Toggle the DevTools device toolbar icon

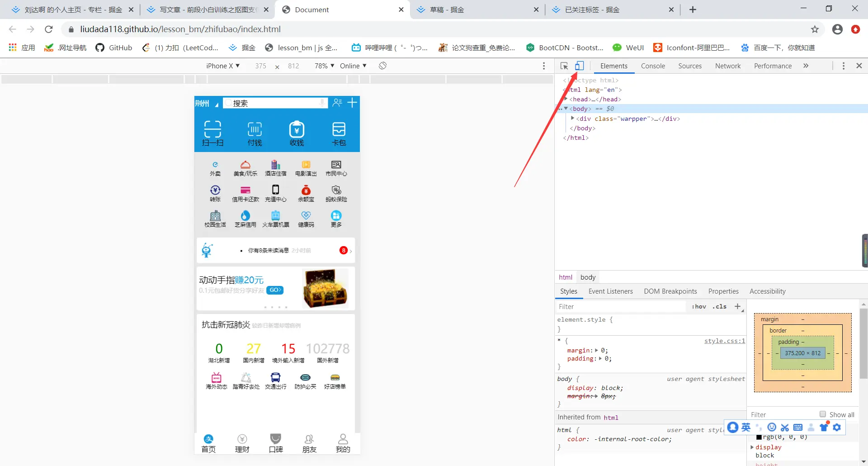(580, 66)
